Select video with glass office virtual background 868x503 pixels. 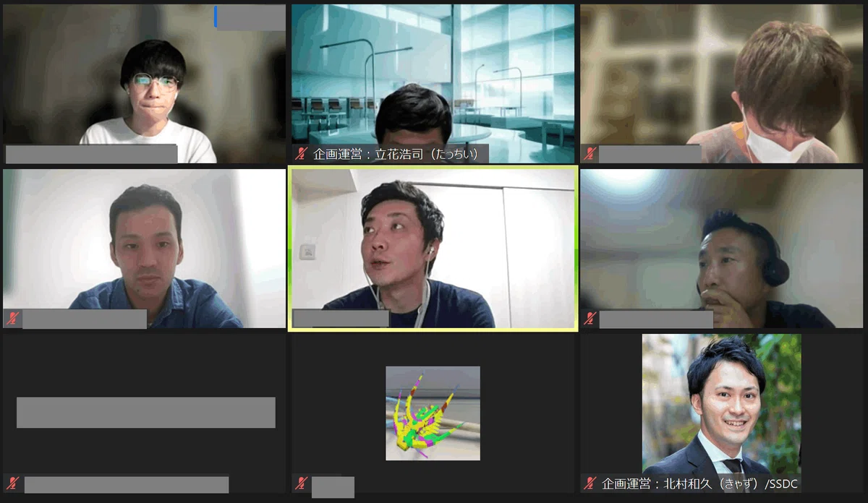[x=433, y=84]
